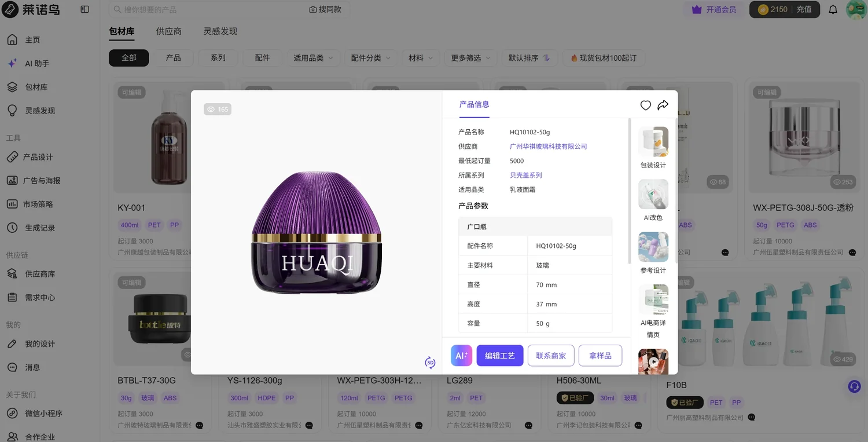Open the 适用品类 dropdown

coord(313,58)
